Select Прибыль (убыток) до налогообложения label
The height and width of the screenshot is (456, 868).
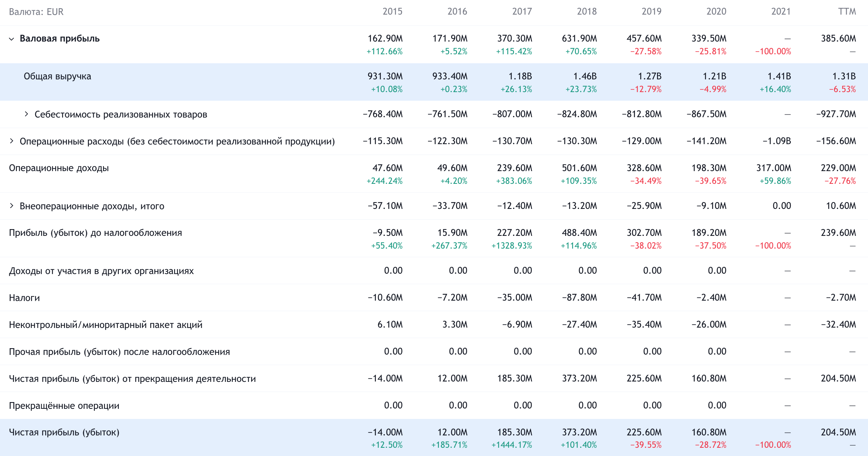pos(96,233)
